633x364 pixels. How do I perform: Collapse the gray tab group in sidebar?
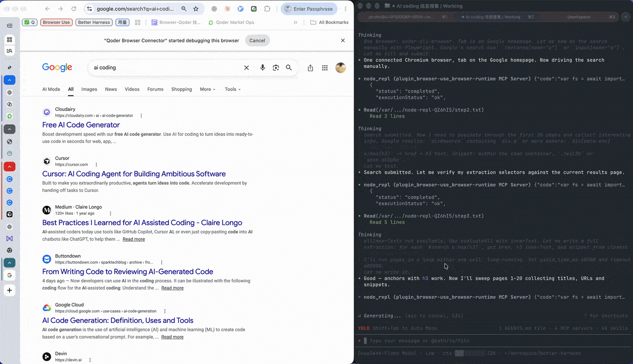(x=10, y=129)
